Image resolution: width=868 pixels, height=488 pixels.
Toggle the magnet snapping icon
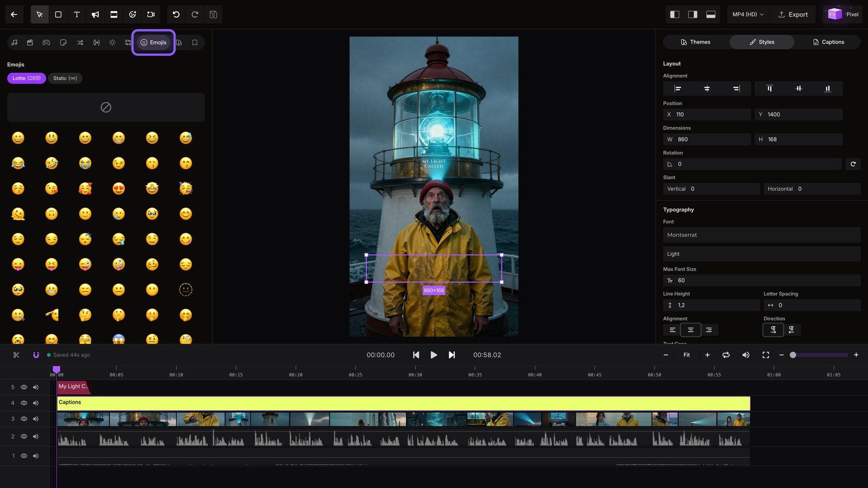tap(36, 355)
